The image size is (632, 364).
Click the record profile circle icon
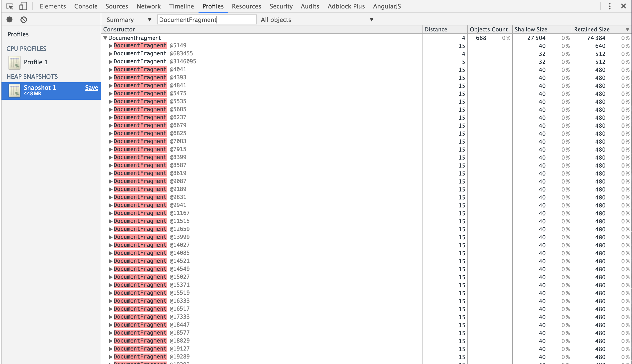point(9,19)
